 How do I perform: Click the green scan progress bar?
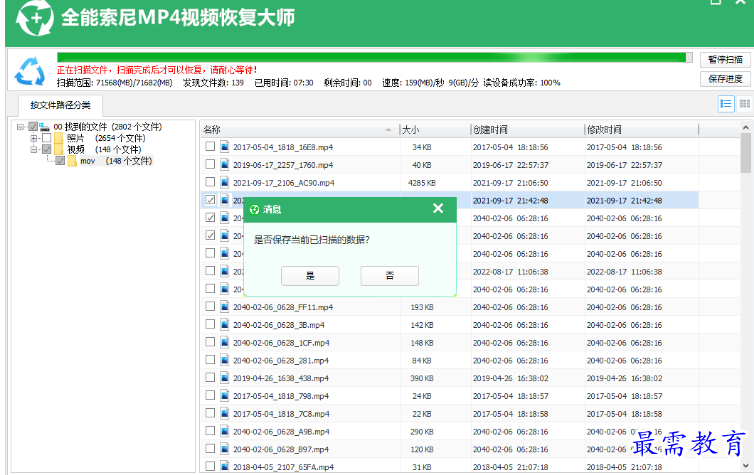(x=375, y=58)
